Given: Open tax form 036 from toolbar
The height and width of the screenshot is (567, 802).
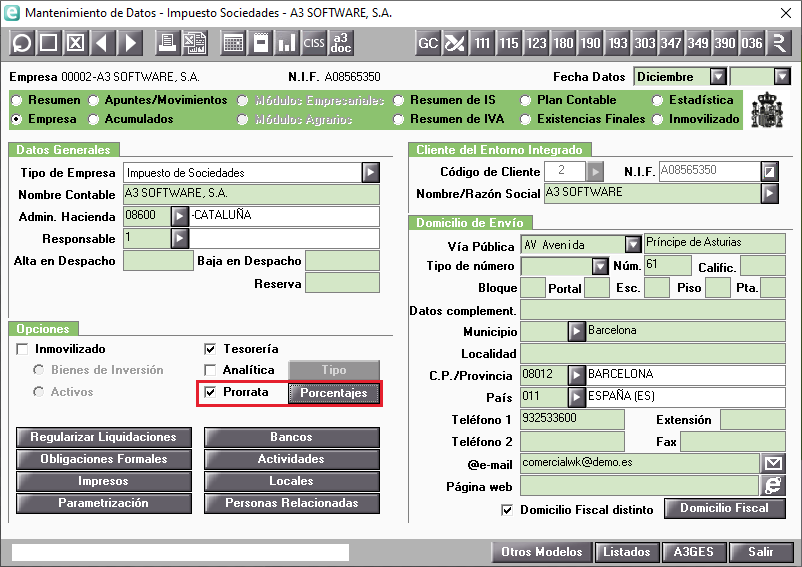Looking at the screenshot, I should [x=752, y=43].
